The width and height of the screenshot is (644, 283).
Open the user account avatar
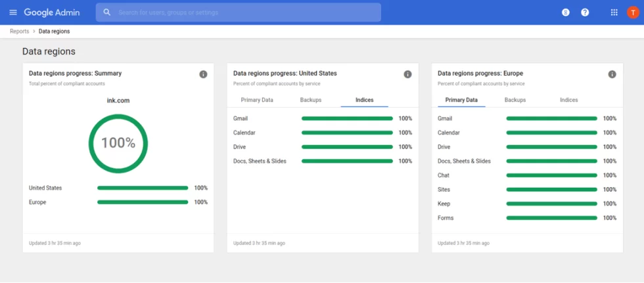(633, 12)
